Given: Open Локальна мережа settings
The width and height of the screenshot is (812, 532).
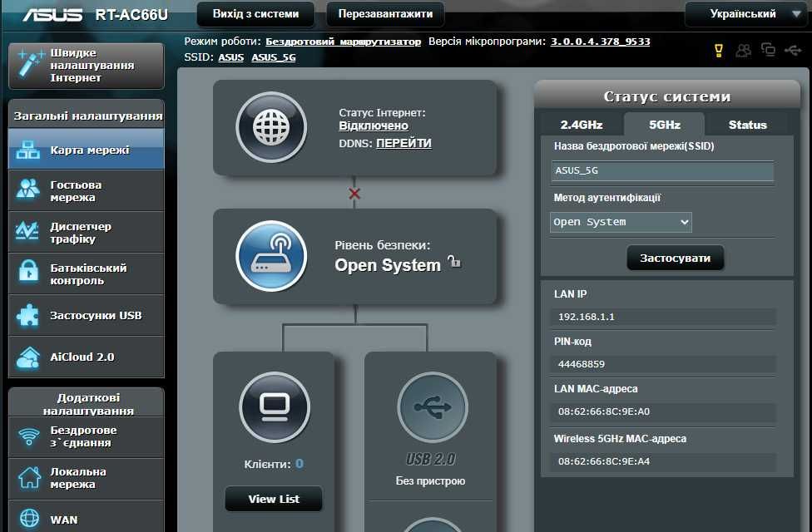Looking at the screenshot, I should (87, 478).
